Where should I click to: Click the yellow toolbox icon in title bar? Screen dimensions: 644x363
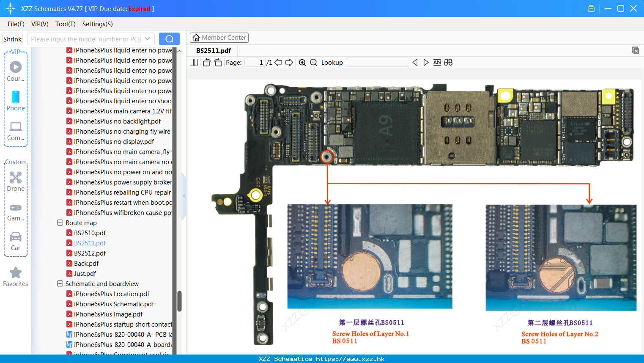point(591,8)
